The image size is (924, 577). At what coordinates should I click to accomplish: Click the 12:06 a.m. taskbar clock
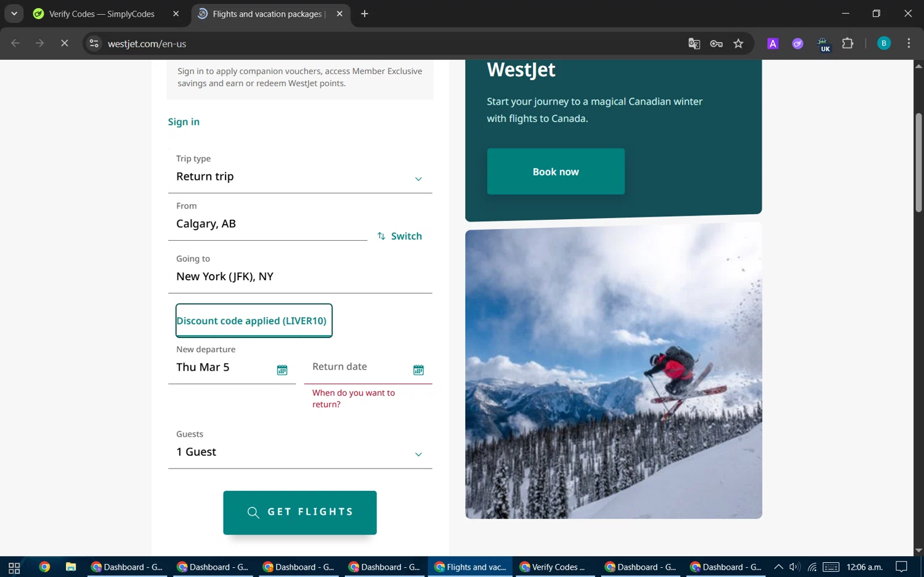(865, 567)
